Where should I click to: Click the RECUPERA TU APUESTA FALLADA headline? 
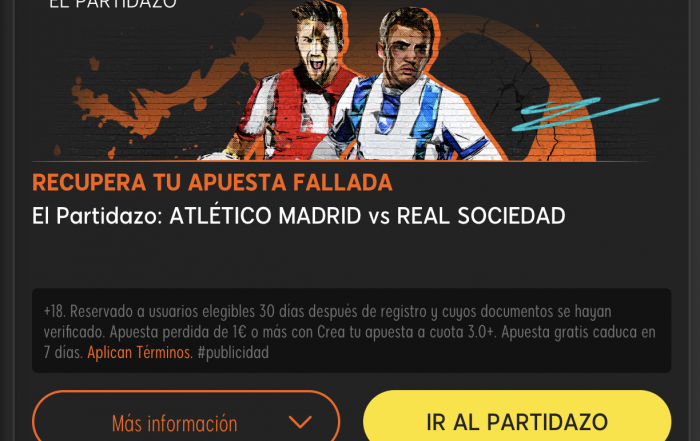point(212,183)
